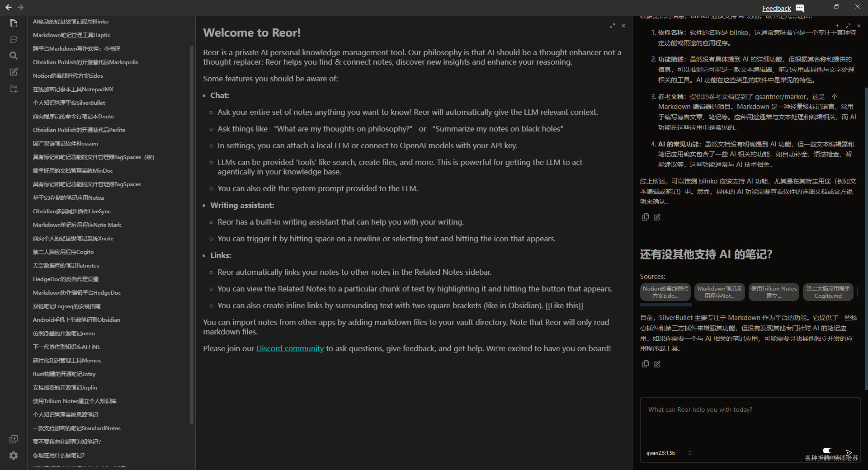This screenshot has width=868, height=470.
Task: Click the file list vertical scrollbar
Action: pyautogui.click(x=192, y=235)
